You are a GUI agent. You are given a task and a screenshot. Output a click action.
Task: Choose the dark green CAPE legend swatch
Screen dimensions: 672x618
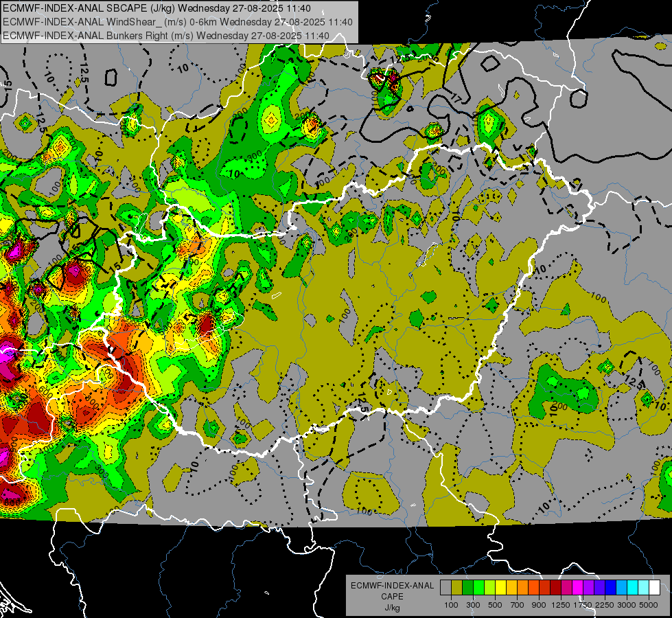point(467,587)
